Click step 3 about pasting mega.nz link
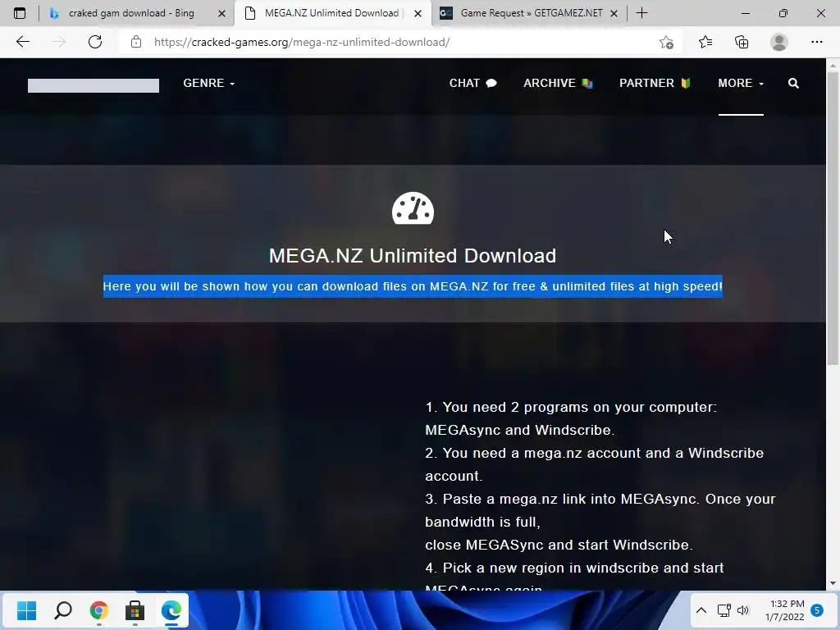840x630 pixels. pyautogui.click(x=600, y=522)
